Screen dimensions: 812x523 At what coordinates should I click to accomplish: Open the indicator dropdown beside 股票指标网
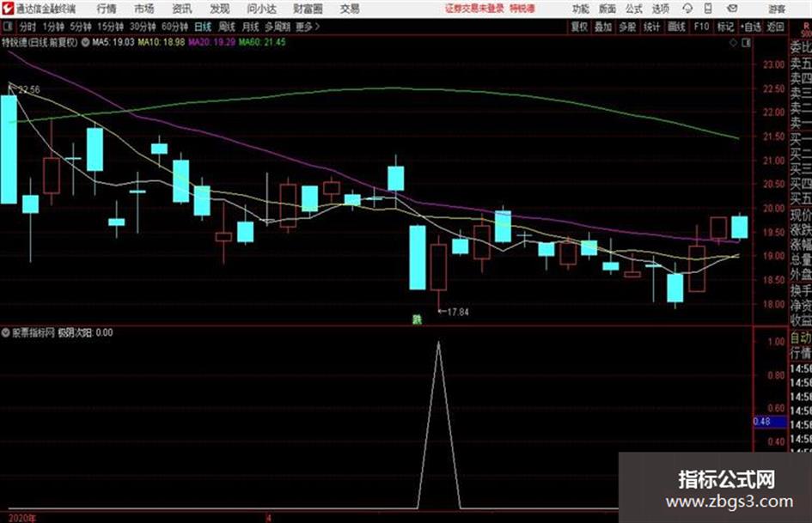click(6, 333)
